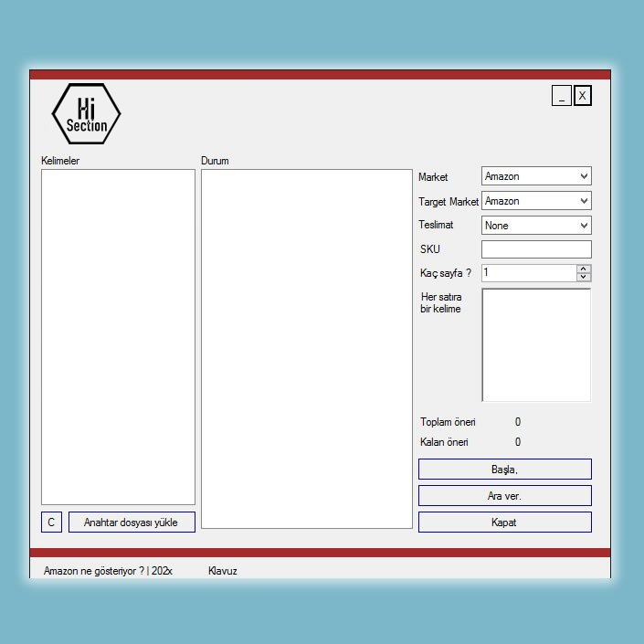Close the window using X button
This screenshot has height=644, width=644.
pyautogui.click(x=582, y=96)
